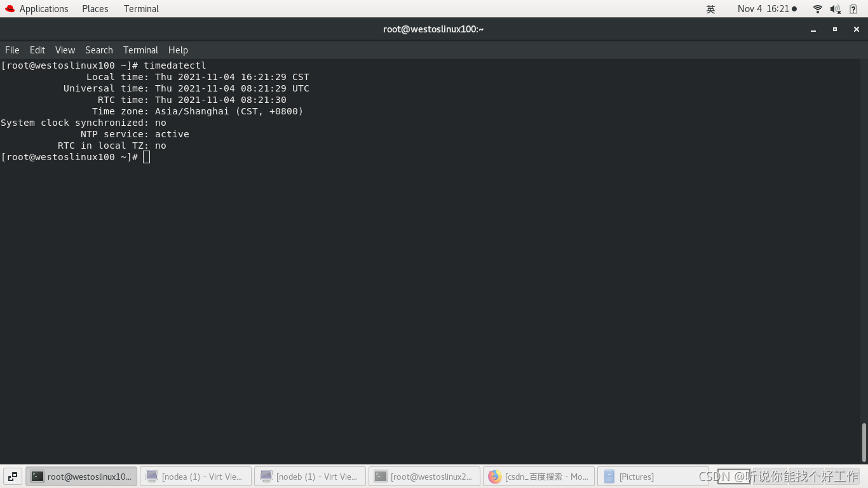Click the timedatectl command text
The width and height of the screenshot is (868, 488).
click(175, 65)
